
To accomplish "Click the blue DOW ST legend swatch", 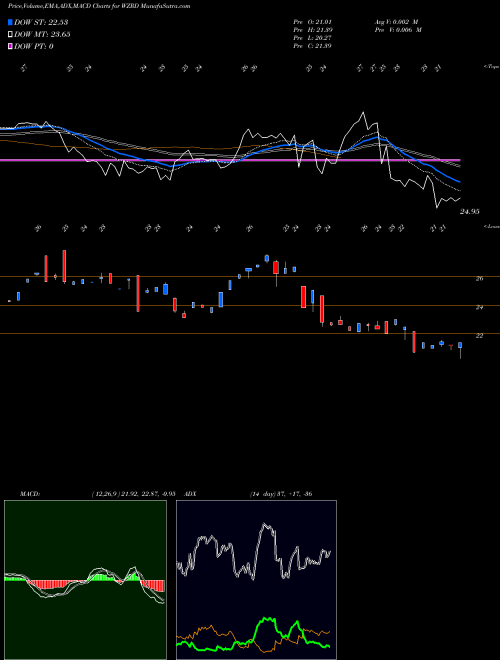I will tap(10, 22).
